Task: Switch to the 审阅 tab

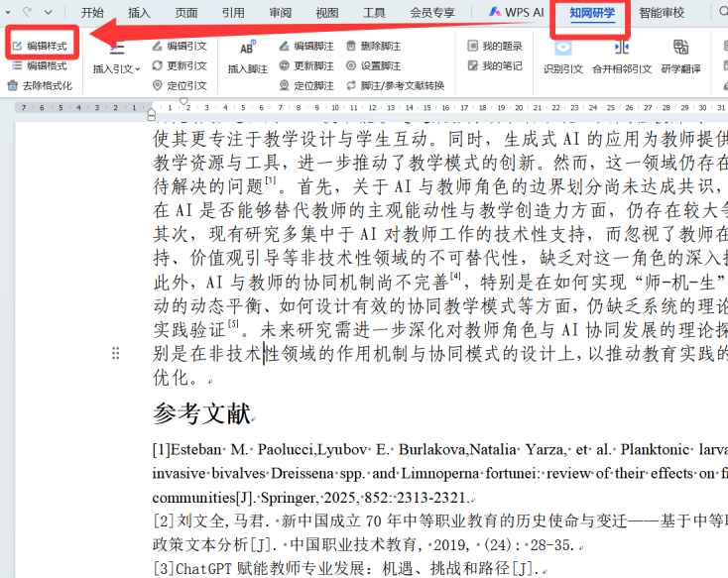Action: click(280, 13)
